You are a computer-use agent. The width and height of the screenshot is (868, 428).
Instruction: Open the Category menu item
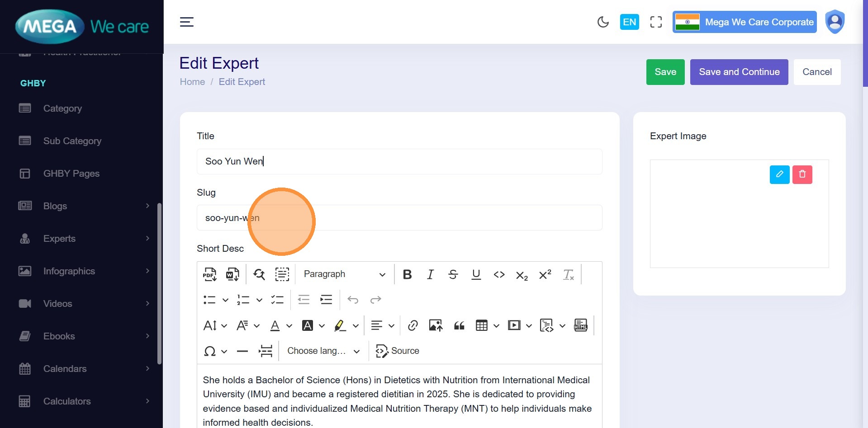click(62, 108)
